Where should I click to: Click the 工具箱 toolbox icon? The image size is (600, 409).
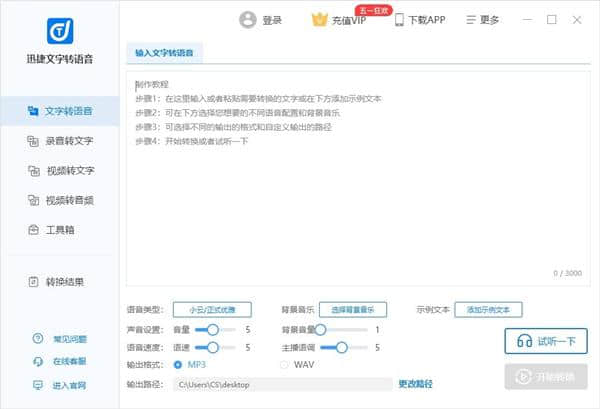tap(34, 230)
